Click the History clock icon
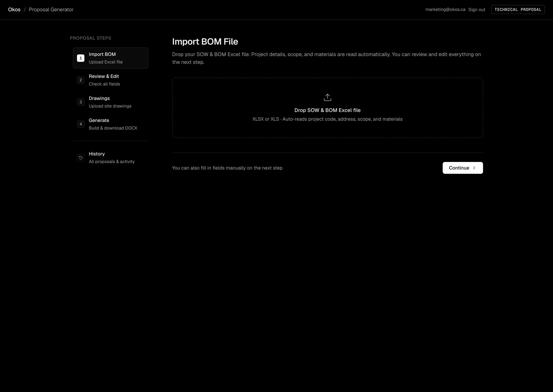 81,158
